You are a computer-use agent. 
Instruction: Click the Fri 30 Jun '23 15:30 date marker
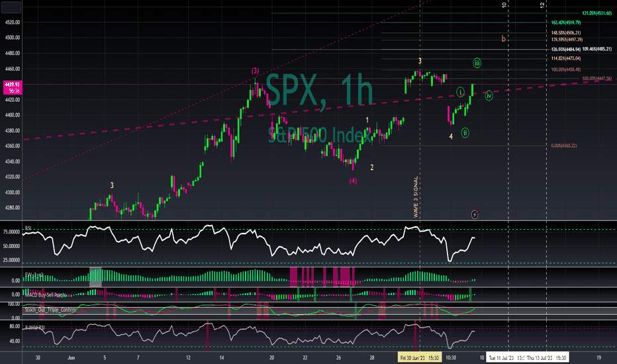420,357
